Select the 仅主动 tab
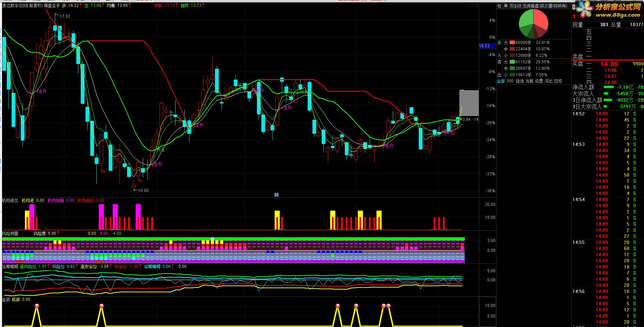 click(515, 6)
